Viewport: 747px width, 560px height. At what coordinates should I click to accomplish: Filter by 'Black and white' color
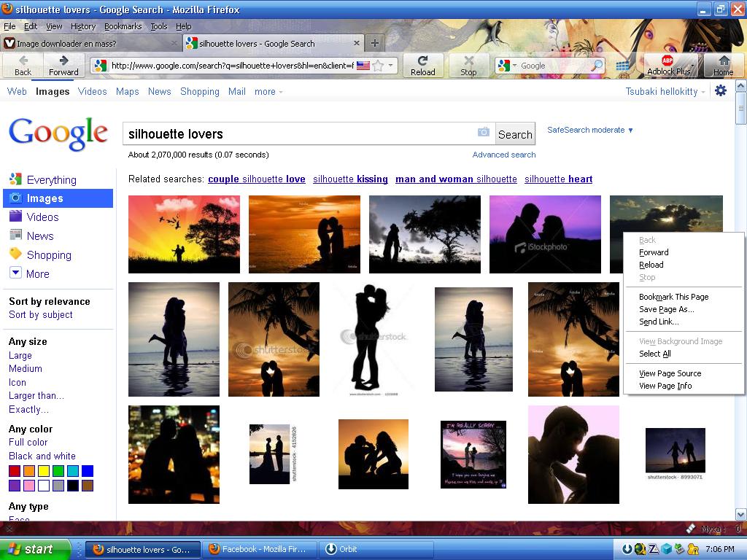(x=42, y=456)
